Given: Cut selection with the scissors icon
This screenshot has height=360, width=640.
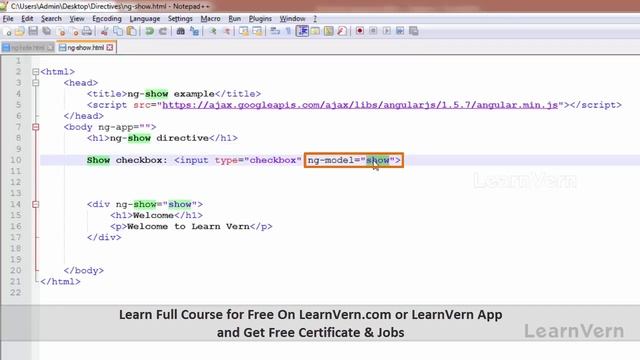Looking at the screenshot, I should (x=104, y=31).
